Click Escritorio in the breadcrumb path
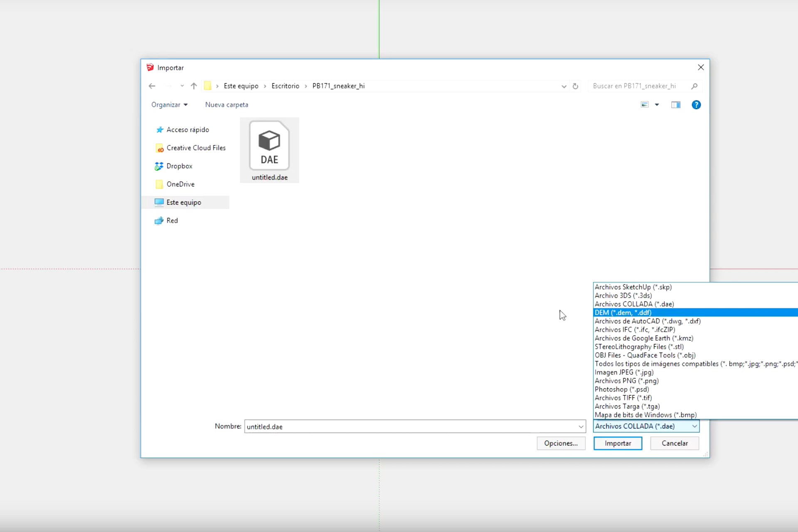This screenshot has height=532, width=798. [x=285, y=86]
